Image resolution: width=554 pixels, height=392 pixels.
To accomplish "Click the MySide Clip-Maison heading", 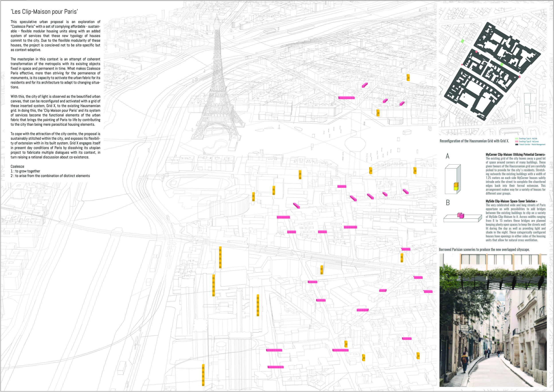I will (x=511, y=201).
